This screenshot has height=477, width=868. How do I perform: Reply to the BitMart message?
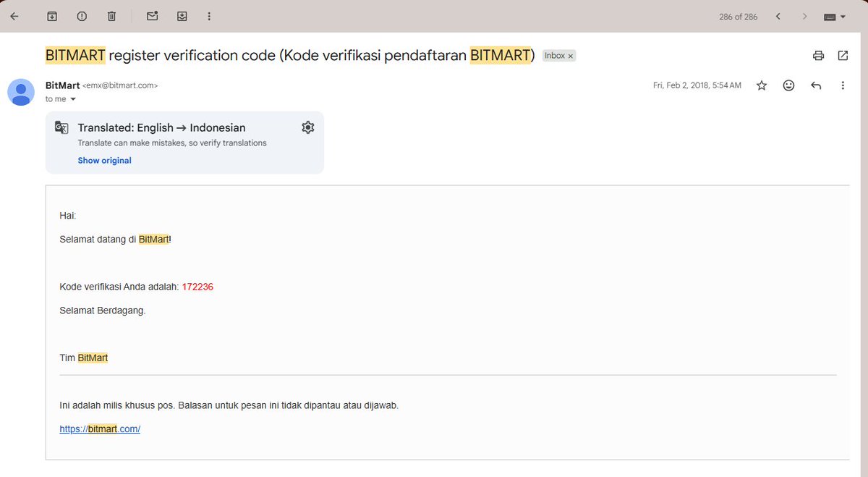(816, 85)
